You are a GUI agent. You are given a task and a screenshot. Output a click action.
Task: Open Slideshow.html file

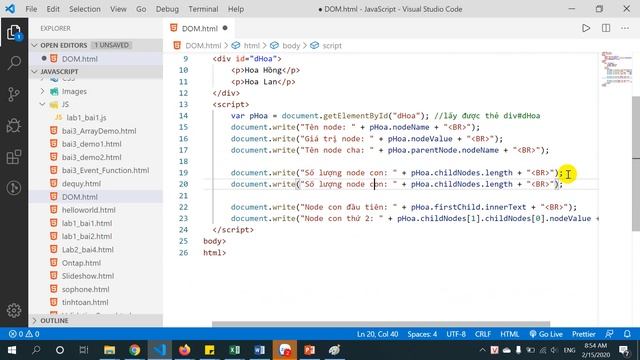click(88, 276)
